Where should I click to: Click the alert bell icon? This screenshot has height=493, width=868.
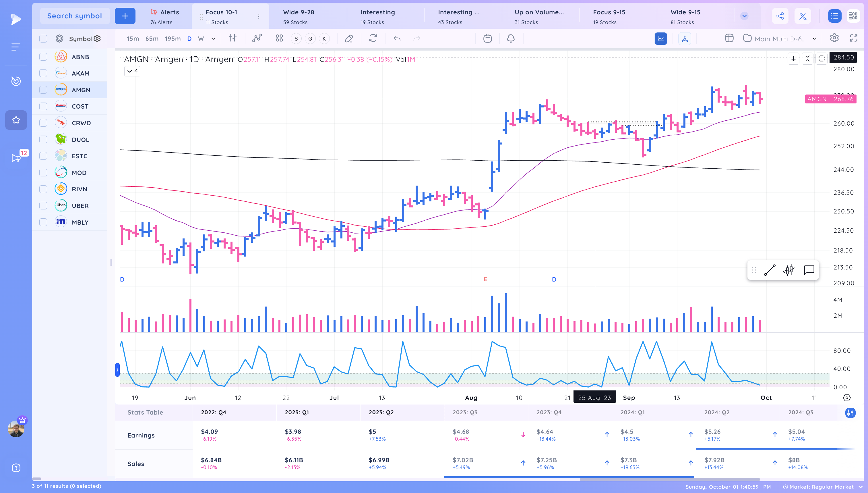click(x=511, y=38)
